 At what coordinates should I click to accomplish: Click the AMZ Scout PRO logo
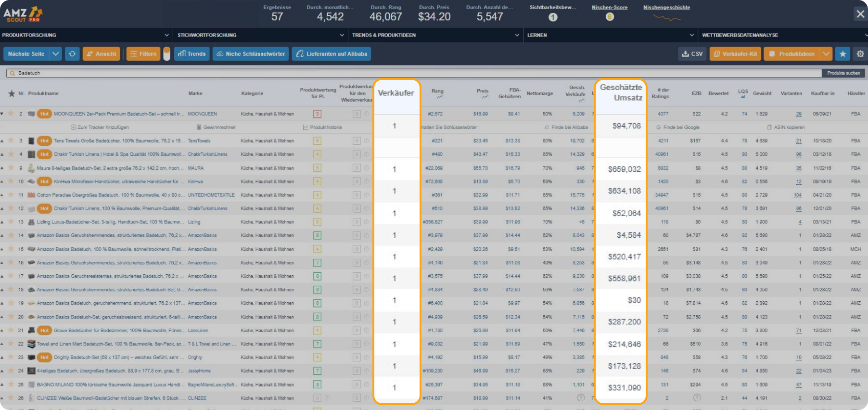23,14
